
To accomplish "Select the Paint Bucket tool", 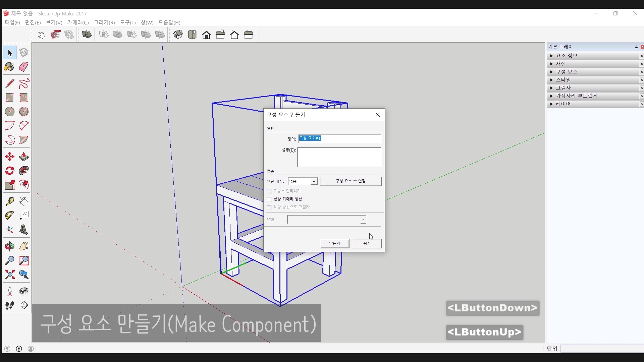I will (x=9, y=67).
